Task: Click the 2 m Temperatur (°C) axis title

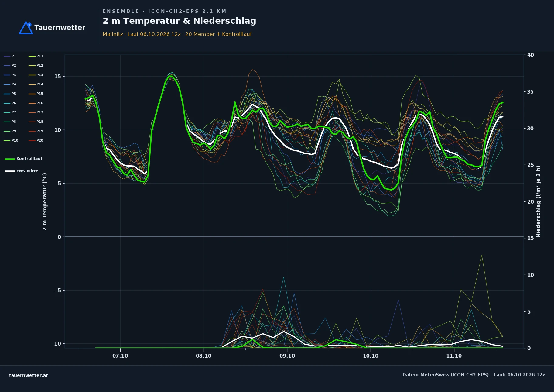Action: (x=45, y=201)
